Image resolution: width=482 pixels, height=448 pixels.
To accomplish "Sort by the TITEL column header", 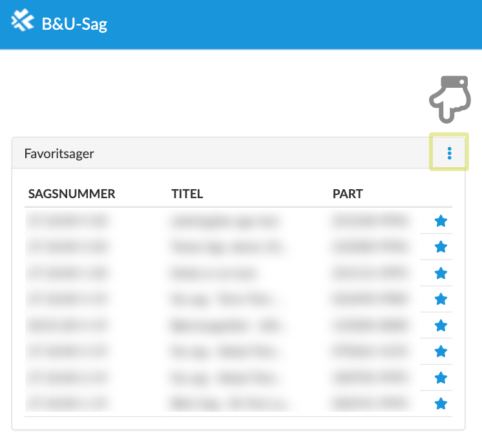I will [187, 194].
